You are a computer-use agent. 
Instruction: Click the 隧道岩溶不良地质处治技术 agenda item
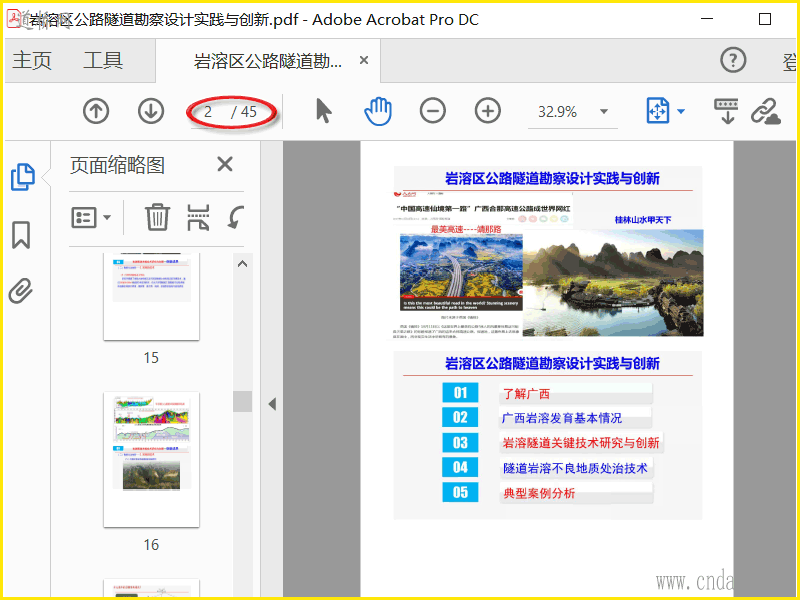(576, 468)
